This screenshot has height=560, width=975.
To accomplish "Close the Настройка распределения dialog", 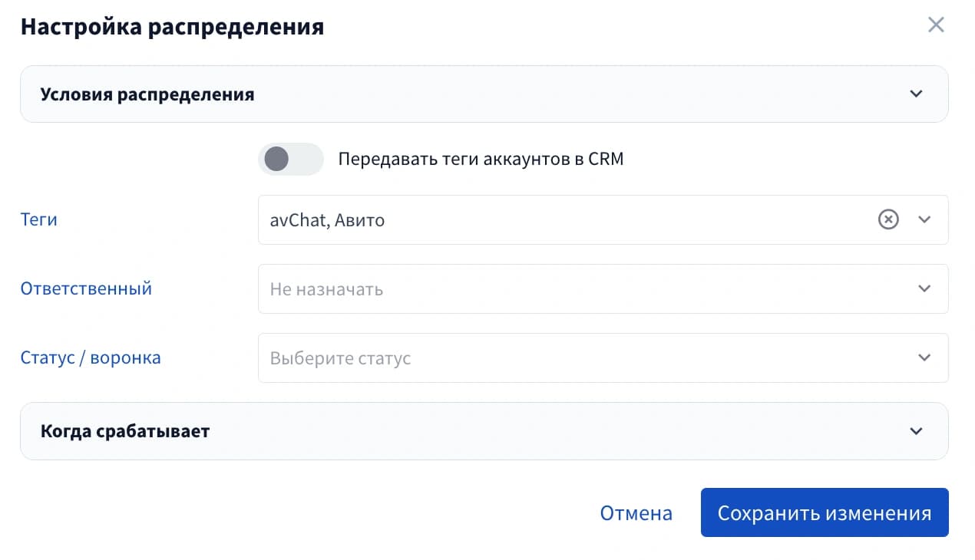I will pyautogui.click(x=935, y=25).
